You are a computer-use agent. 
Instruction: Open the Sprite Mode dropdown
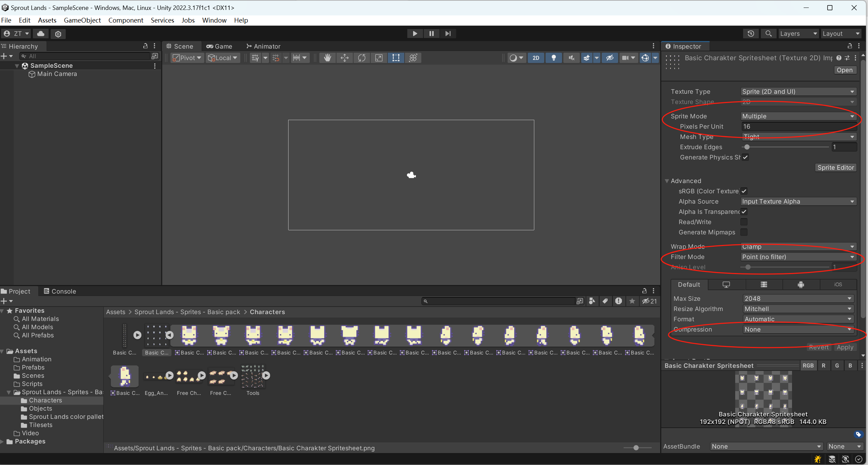click(x=798, y=116)
